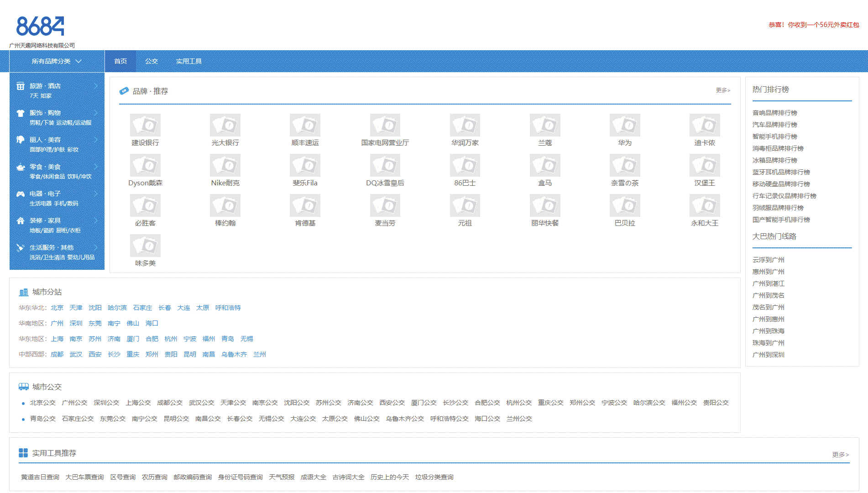Open the 顺丰速运 brand image
The height and width of the screenshot is (493, 868).
coord(305,125)
